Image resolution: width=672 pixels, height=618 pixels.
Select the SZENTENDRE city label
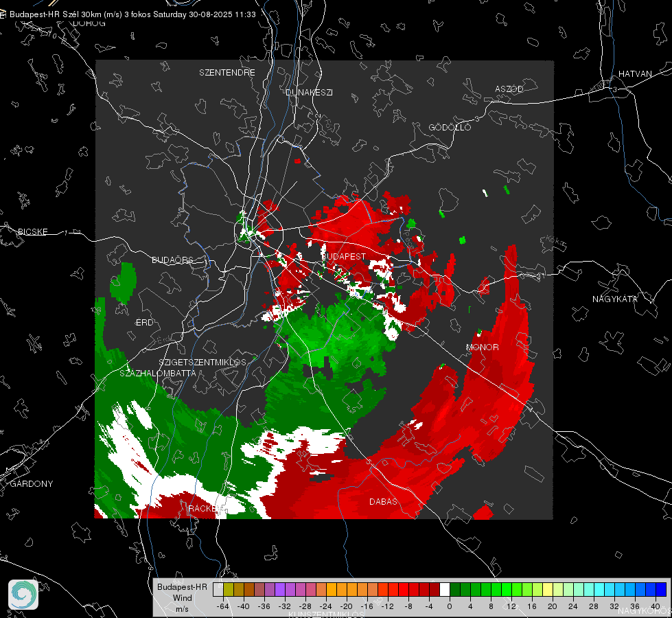227,73
